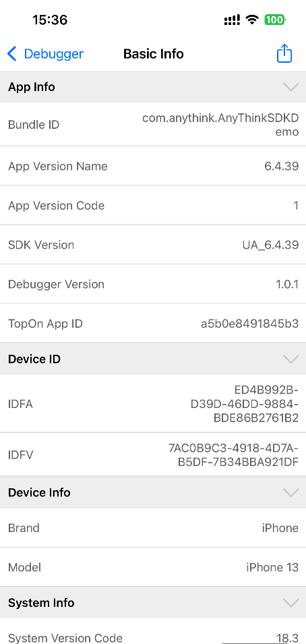Tap the back chevron icon
306x644 pixels.
tap(12, 54)
